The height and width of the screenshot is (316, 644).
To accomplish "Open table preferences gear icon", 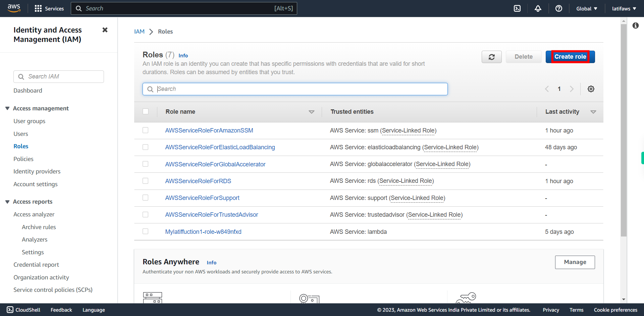I will coord(591,89).
